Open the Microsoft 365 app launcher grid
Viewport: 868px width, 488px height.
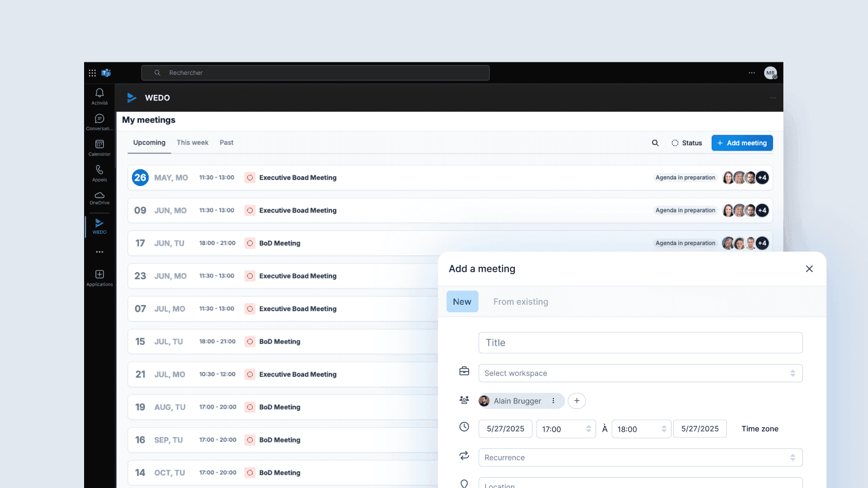point(92,72)
